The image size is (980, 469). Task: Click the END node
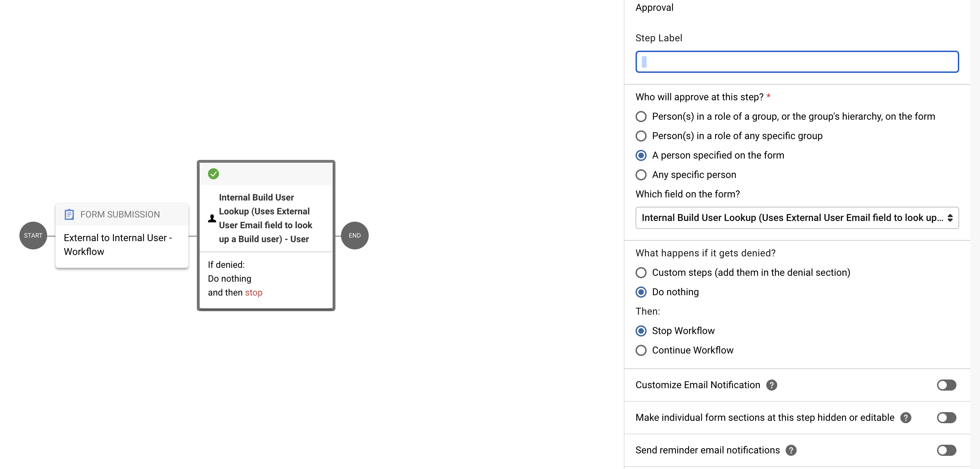[354, 235]
